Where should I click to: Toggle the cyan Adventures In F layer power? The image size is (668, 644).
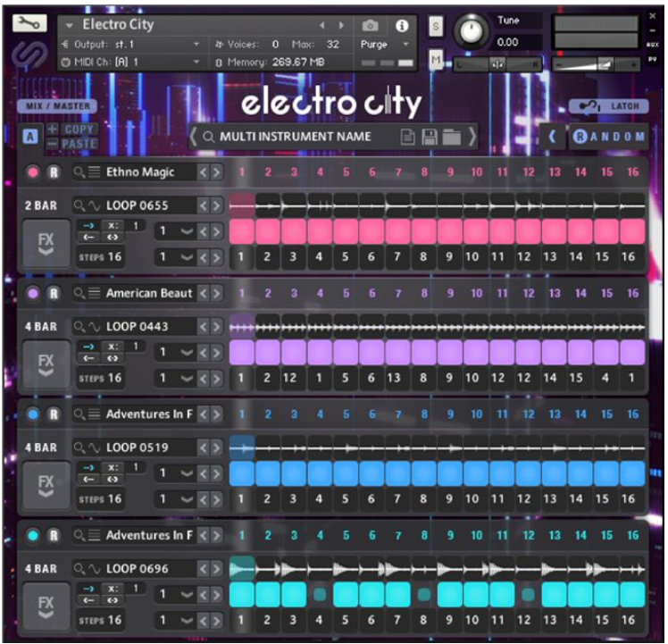pos(33,535)
